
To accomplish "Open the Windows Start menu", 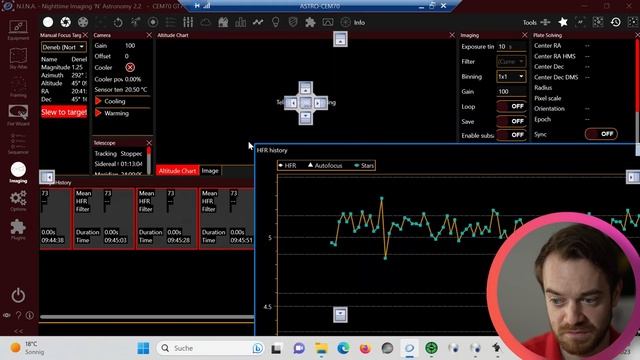I will (x=143, y=348).
